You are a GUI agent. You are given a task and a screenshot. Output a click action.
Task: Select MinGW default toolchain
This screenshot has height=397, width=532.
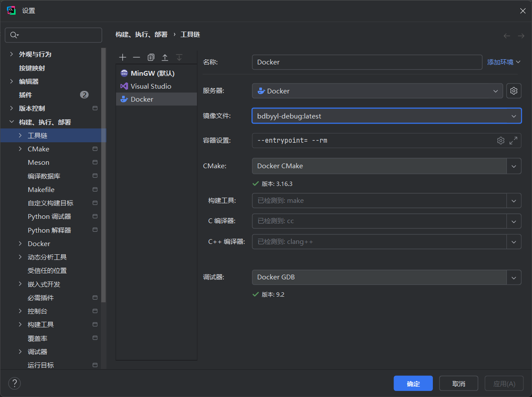pyautogui.click(x=152, y=74)
